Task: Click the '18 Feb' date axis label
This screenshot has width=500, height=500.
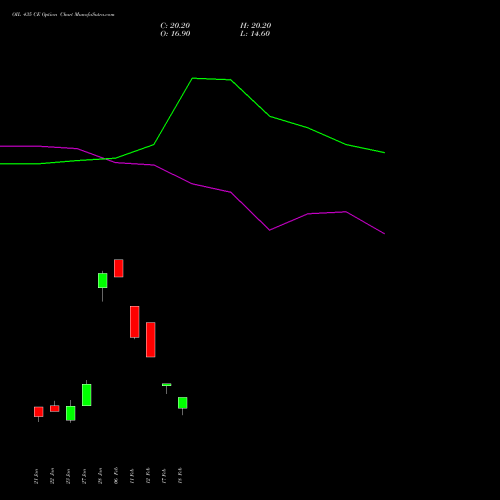Action: point(180,476)
